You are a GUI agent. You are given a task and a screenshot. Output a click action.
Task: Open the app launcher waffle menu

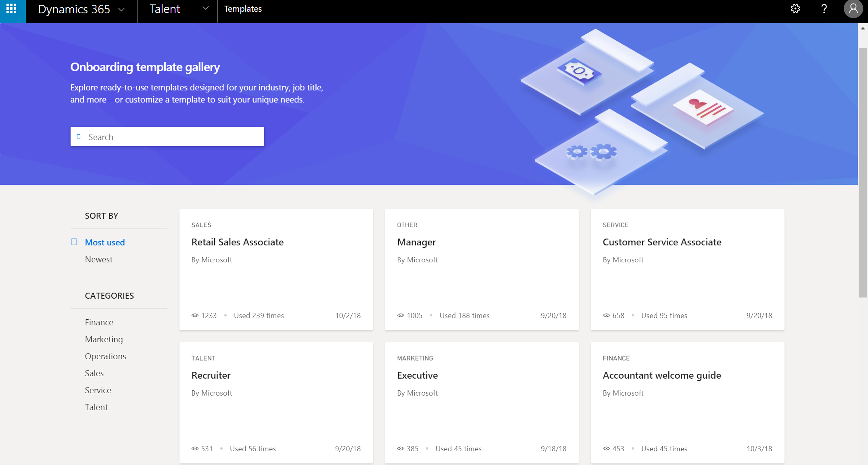pos(11,9)
